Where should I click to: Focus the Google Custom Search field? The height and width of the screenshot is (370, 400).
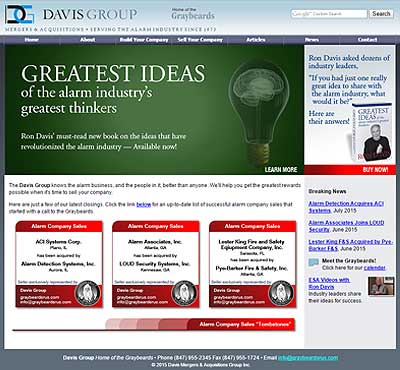coord(329,14)
